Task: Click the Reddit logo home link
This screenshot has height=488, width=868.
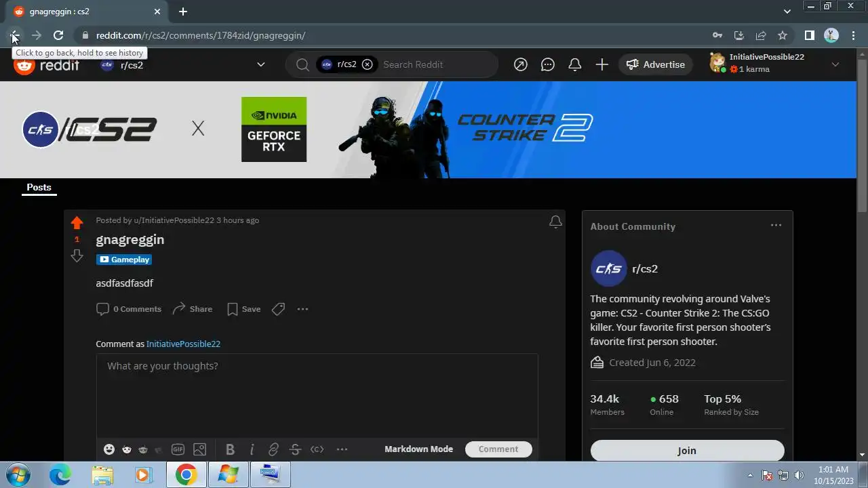Action: point(46,65)
